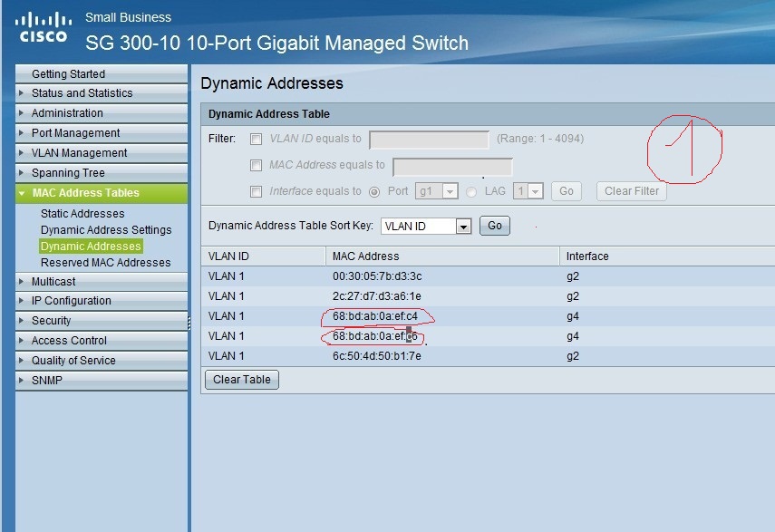Select the Port radio button
The width and height of the screenshot is (775, 532).
tap(374, 192)
